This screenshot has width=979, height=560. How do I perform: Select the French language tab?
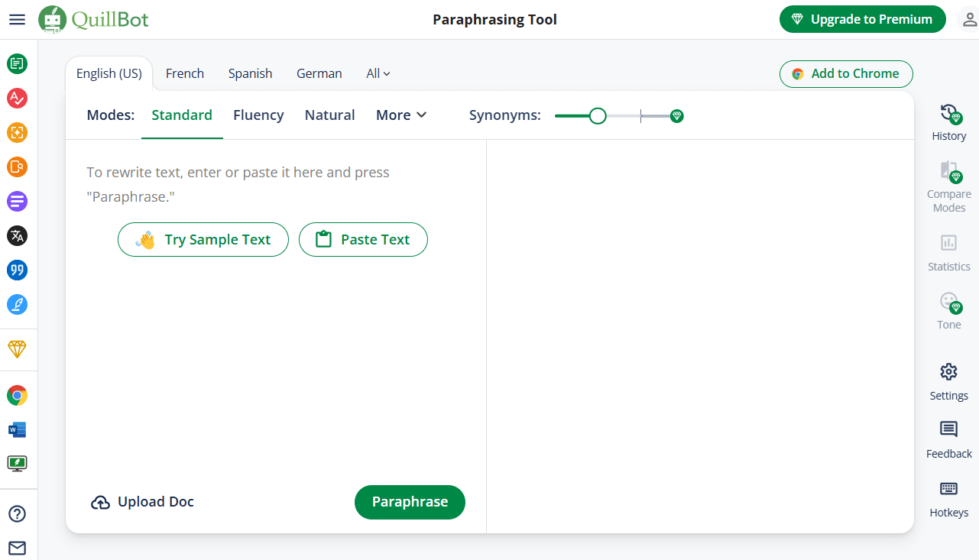click(185, 73)
